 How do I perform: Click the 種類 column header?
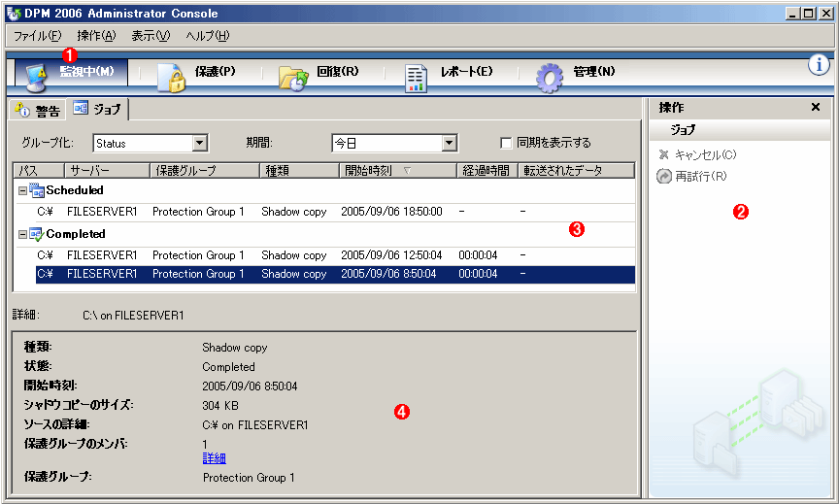tap(300, 171)
